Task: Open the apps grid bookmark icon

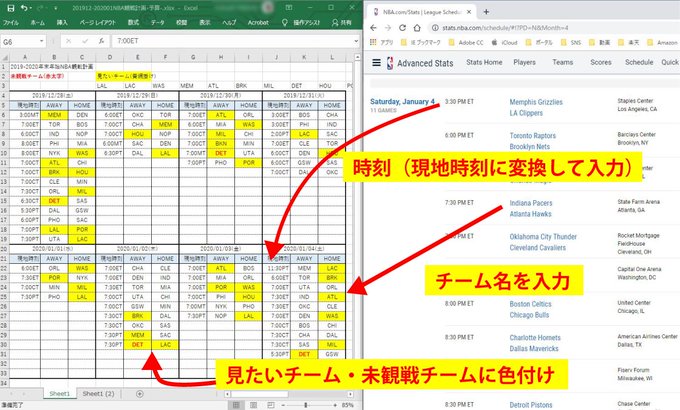Action: coord(373,42)
